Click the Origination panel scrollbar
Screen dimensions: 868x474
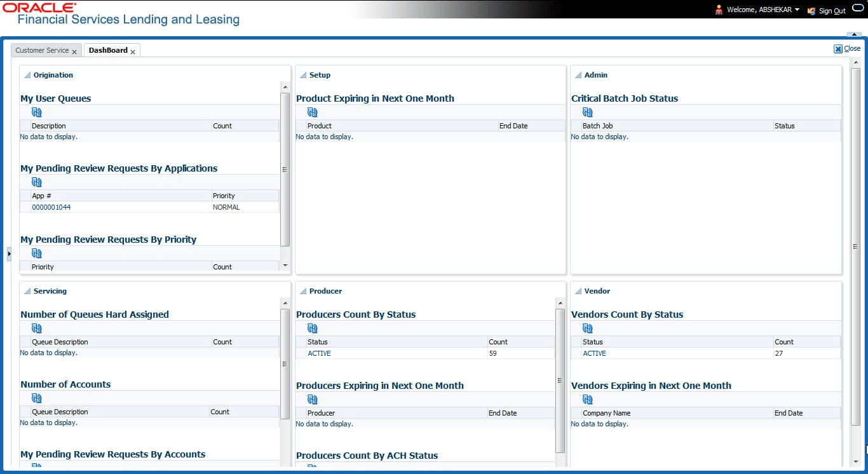coord(285,169)
